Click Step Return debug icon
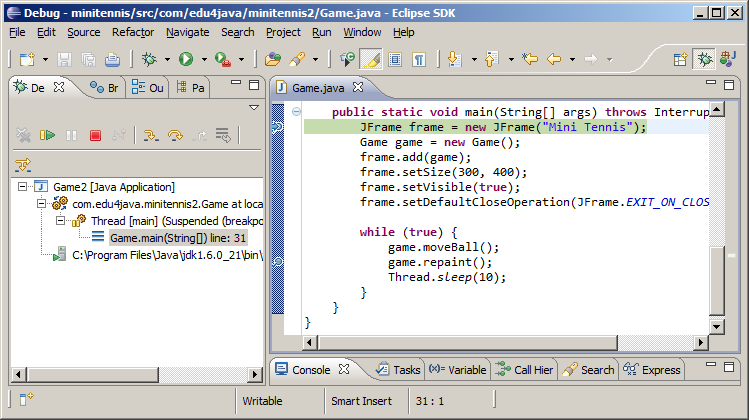 point(200,136)
